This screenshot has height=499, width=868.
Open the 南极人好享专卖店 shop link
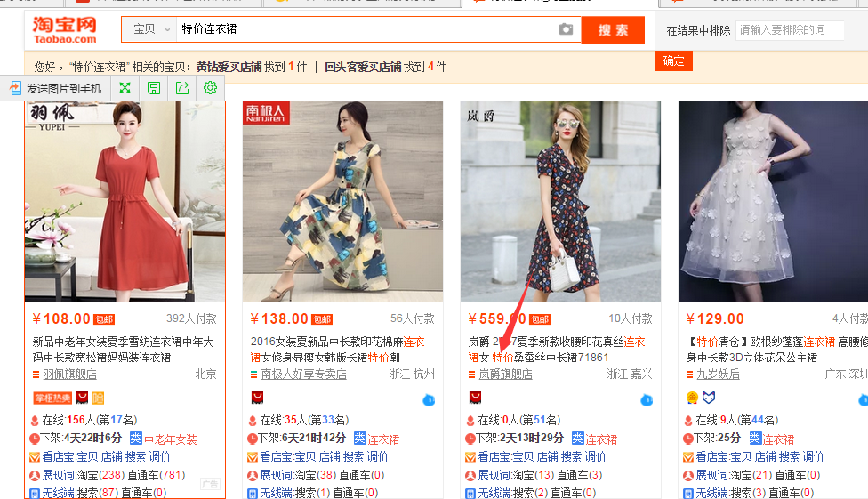(303, 374)
